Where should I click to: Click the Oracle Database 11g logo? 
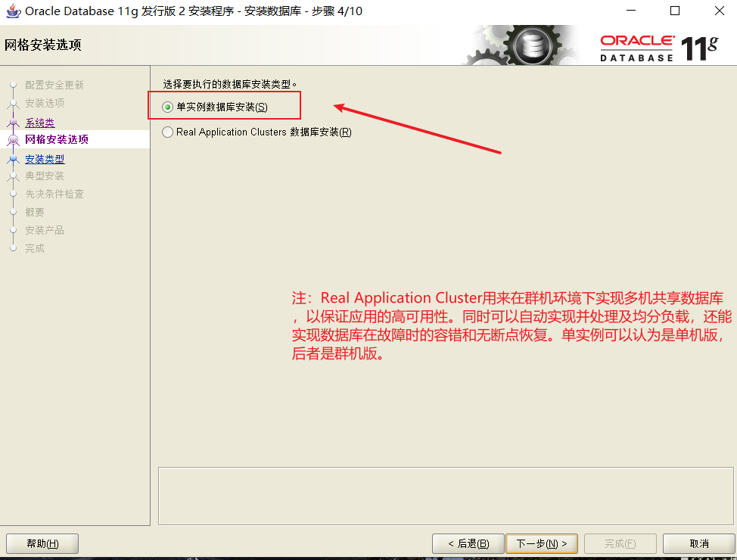[x=659, y=48]
